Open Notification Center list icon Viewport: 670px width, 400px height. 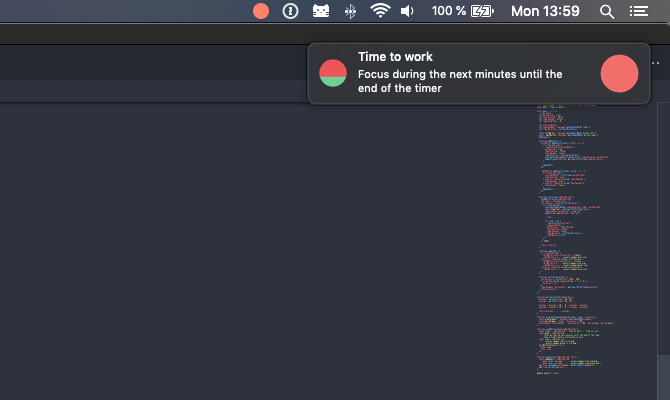[x=638, y=11]
